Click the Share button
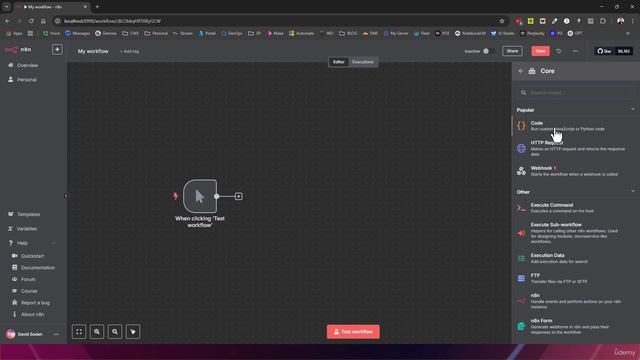 512,51
